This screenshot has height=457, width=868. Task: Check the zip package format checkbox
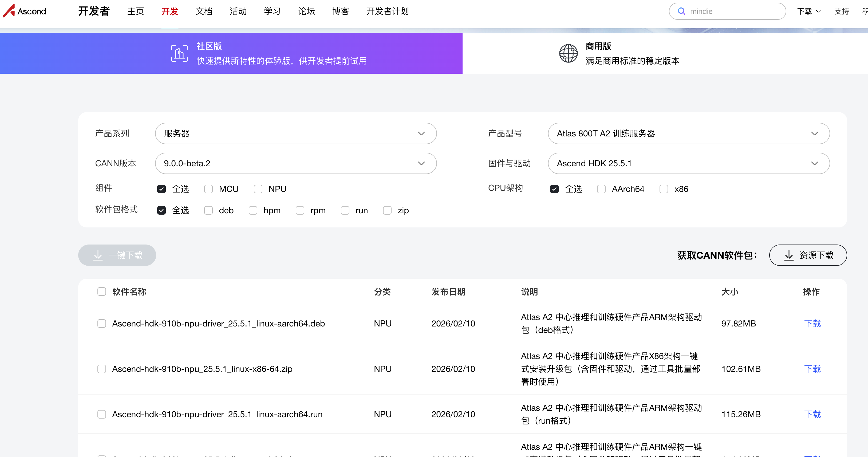[387, 210]
